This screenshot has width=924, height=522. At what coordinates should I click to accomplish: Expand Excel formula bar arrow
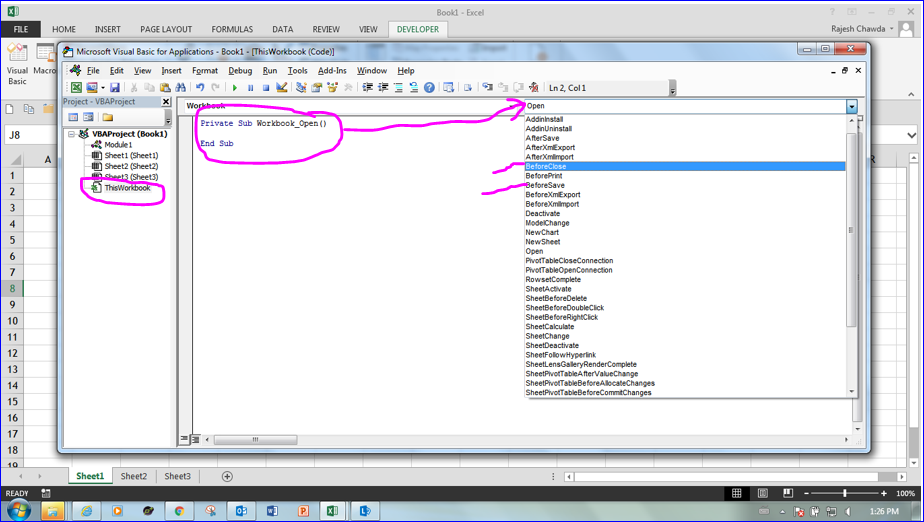coord(912,136)
